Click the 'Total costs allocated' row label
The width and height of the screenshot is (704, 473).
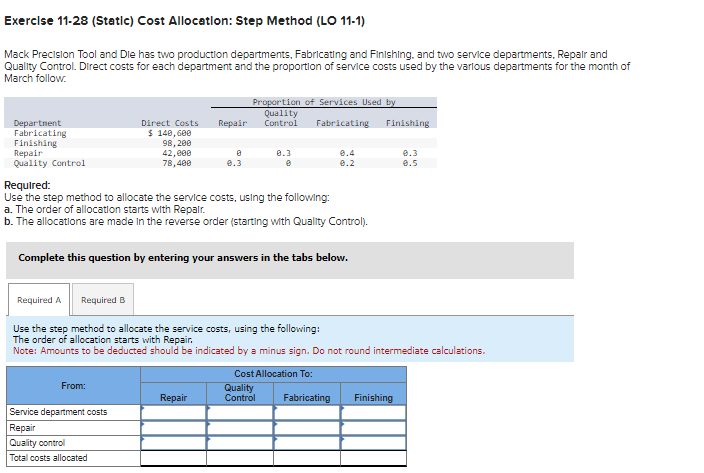(48, 458)
